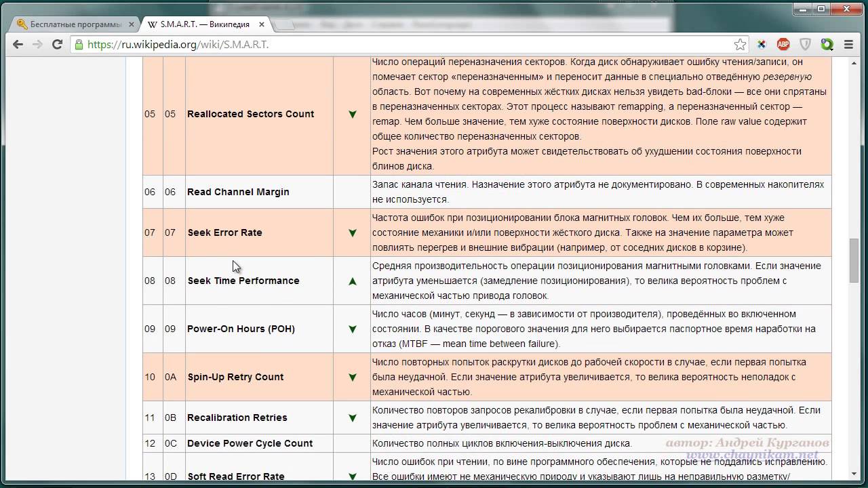868x488 pixels.
Task: Click the Spin-Up Retry Count attribute name
Action: [x=235, y=377]
